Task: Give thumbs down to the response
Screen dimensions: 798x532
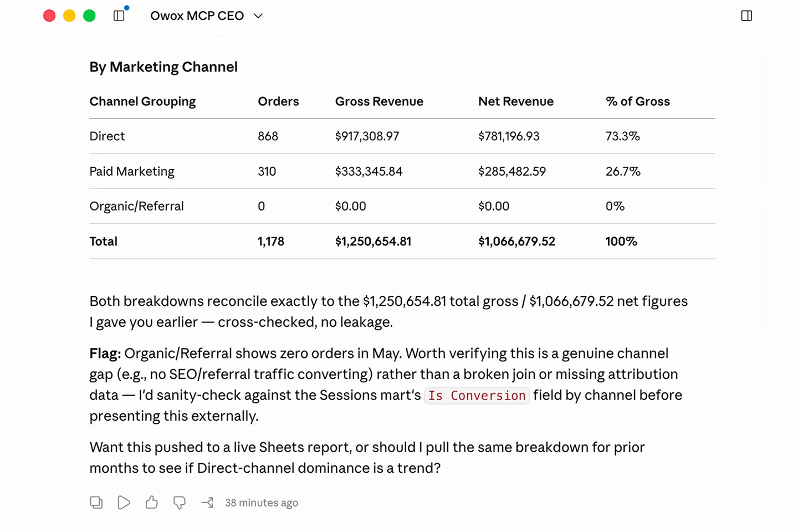Action: 180,503
